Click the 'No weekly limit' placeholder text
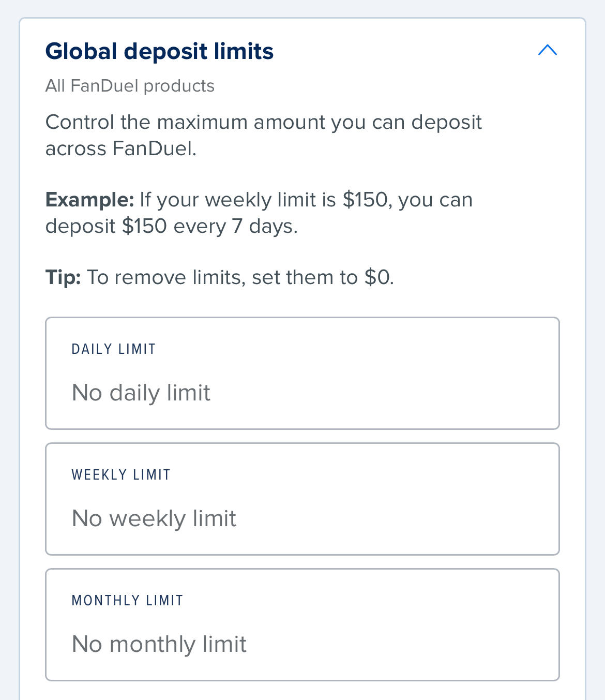The image size is (605, 700). [154, 518]
